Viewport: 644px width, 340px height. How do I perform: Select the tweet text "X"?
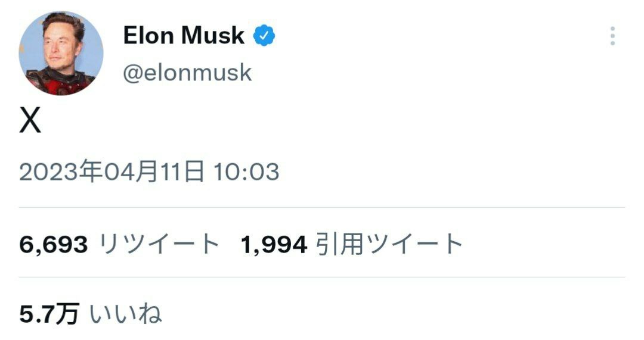[30, 122]
